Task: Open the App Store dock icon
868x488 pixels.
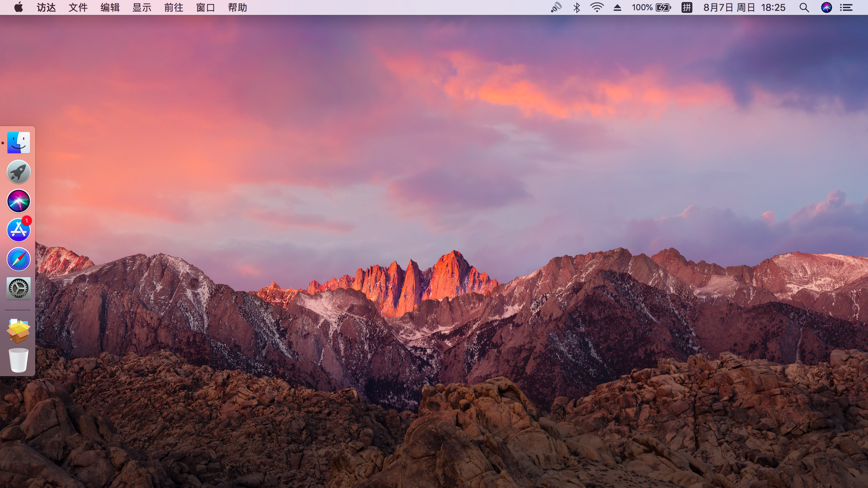Action: (x=19, y=230)
